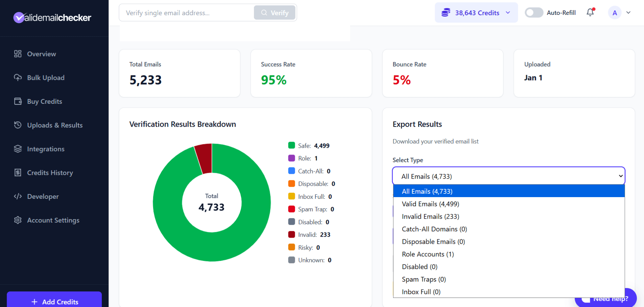Click the Bulk Upload cloud icon
This screenshot has height=307, width=644.
[x=18, y=77]
